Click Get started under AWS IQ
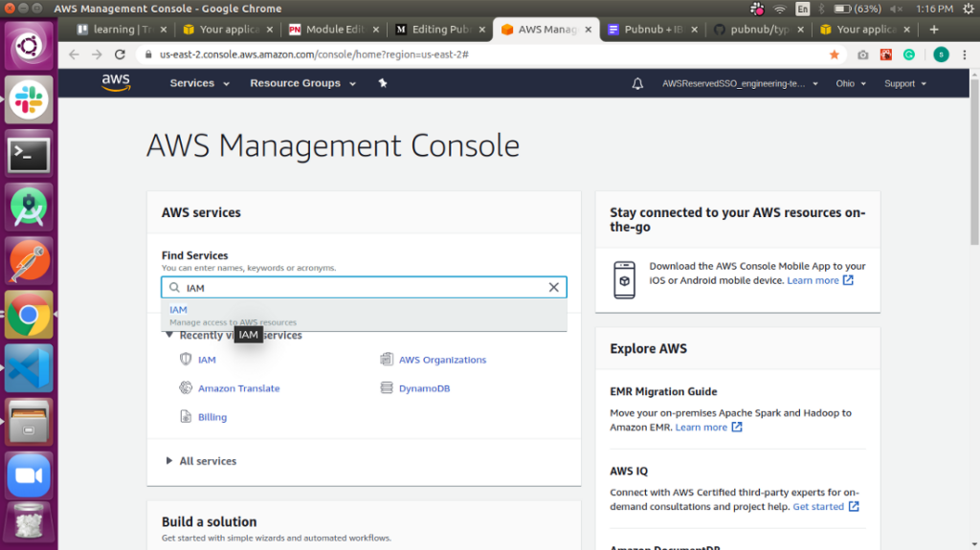This screenshot has width=980, height=550. coord(826,506)
